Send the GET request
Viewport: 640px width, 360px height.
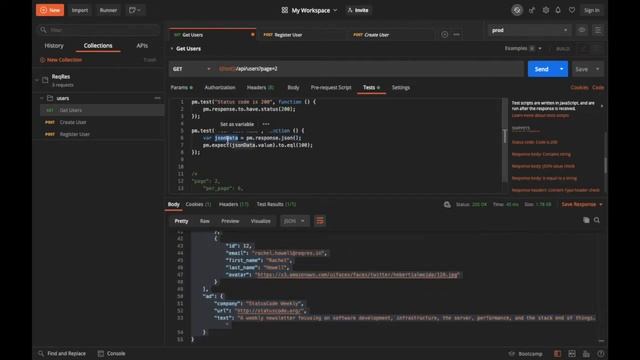point(541,69)
